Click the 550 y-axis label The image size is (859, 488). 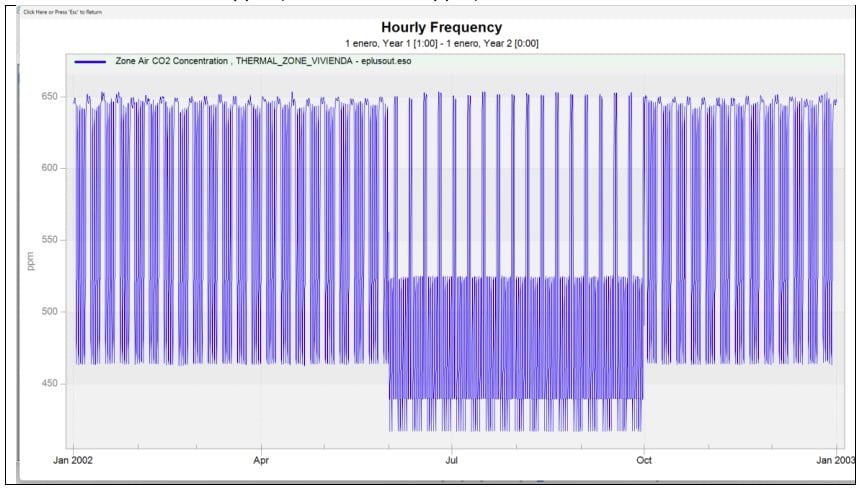tap(49, 240)
